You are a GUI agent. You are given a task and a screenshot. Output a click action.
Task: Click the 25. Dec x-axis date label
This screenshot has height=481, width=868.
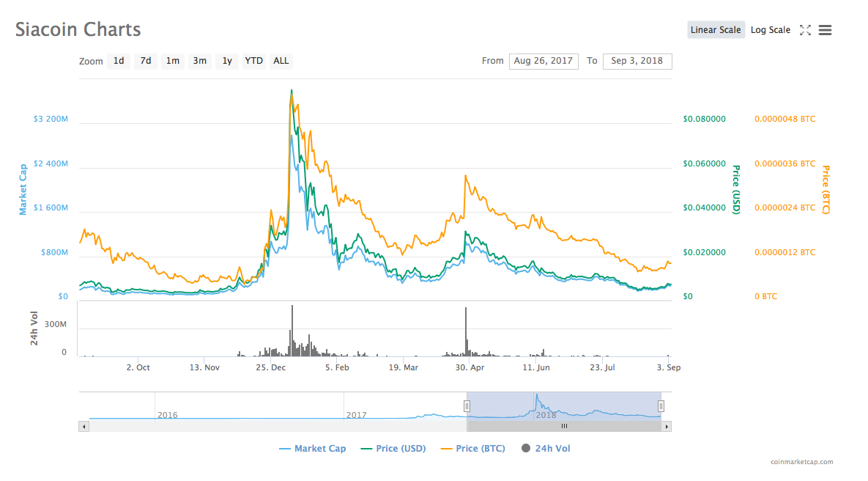pos(271,367)
